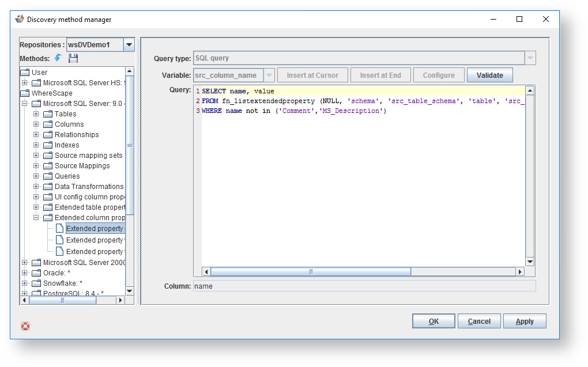588x367 pixels.
Task: Click the refresh methods icon
Action: click(58, 58)
